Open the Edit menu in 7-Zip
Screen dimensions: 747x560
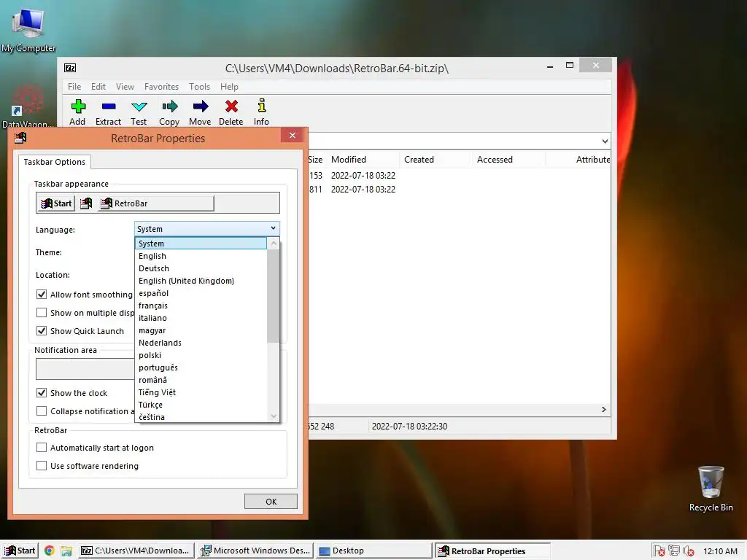click(98, 86)
